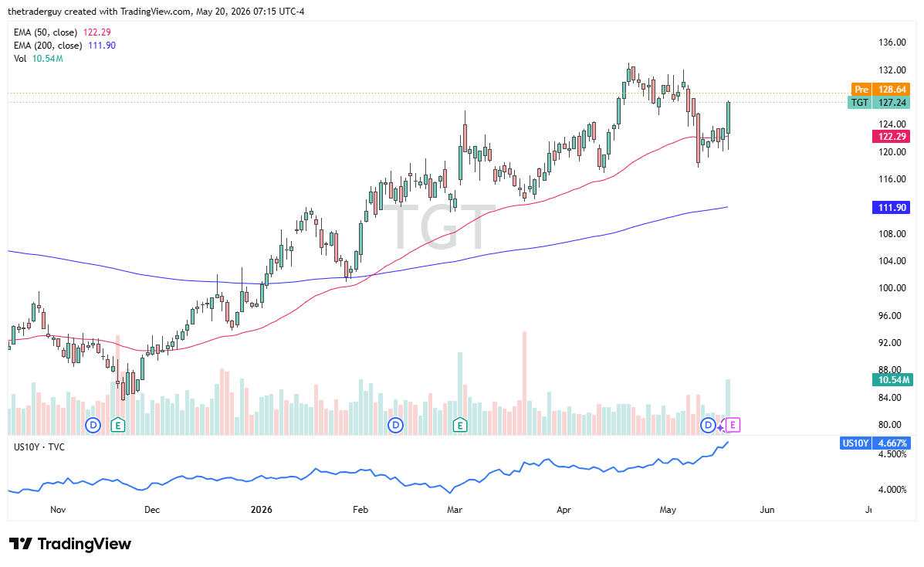The image size is (924, 567).
Task: Select the EMA (50, close) legend
Action: coord(63,32)
